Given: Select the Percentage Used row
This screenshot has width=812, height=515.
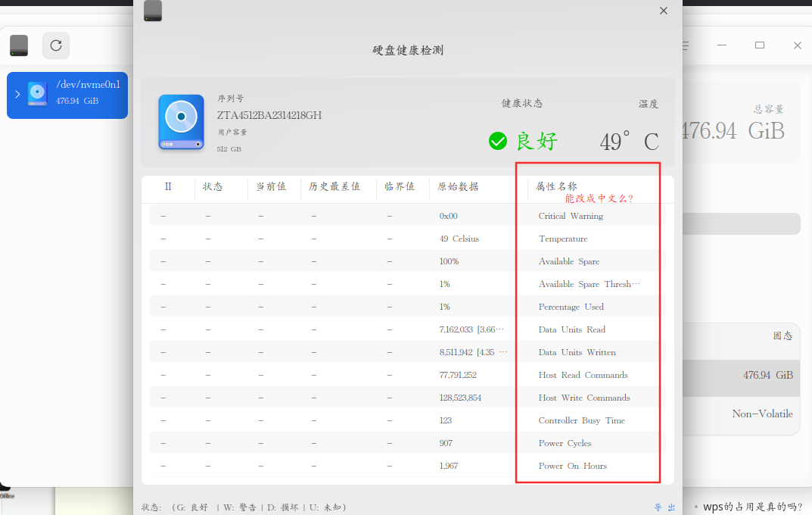Looking at the screenshot, I should pyautogui.click(x=408, y=307).
